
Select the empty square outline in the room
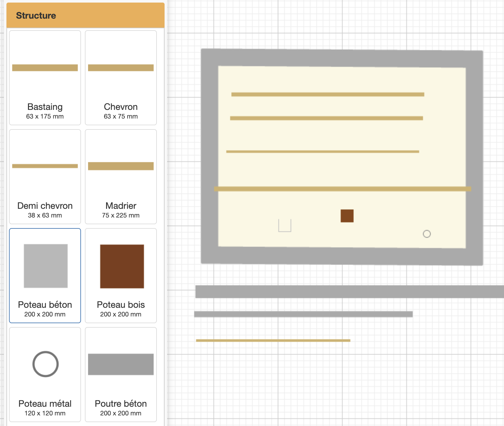point(285,226)
